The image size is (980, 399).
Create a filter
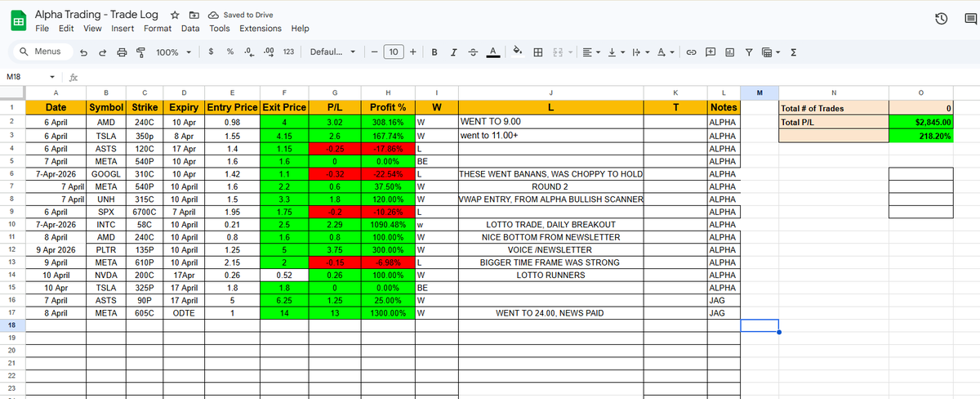click(x=748, y=52)
